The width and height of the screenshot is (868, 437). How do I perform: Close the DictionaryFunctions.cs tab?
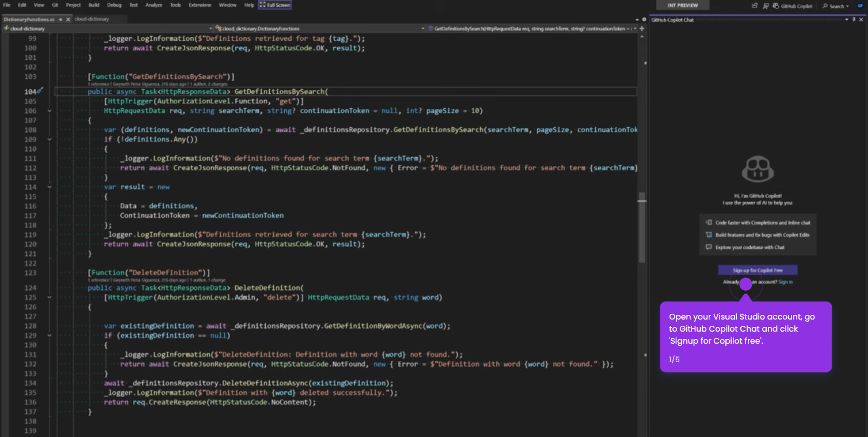pyautogui.click(x=67, y=19)
